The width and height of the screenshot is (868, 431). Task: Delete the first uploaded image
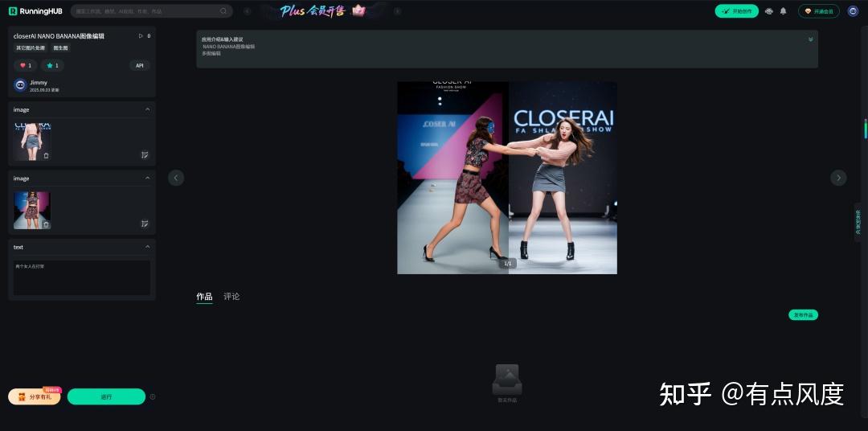46,156
